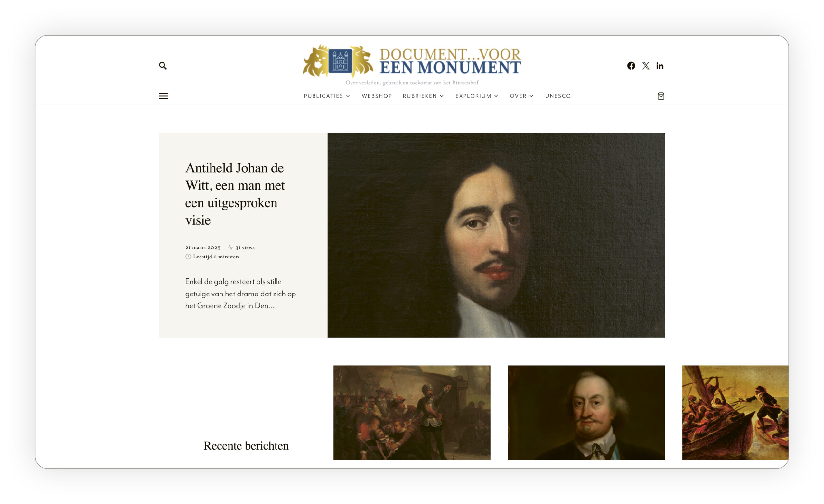Open the boat fight painting post

point(735,412)
